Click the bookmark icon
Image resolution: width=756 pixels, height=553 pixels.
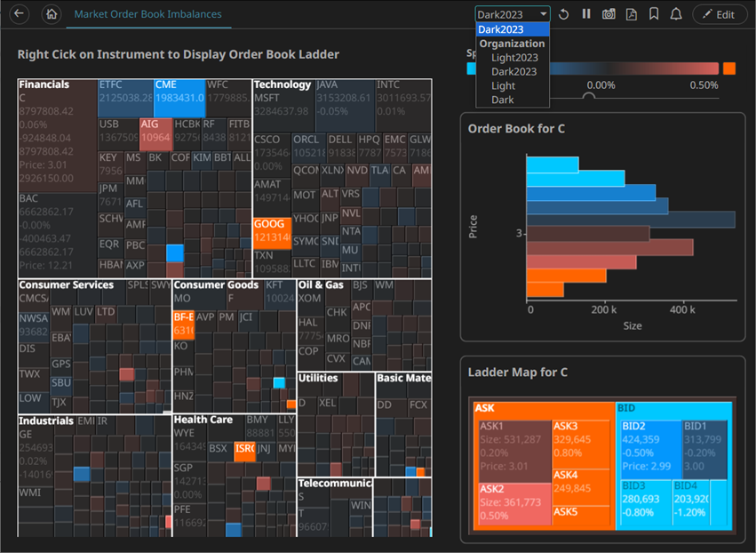(x=654, y=14)
